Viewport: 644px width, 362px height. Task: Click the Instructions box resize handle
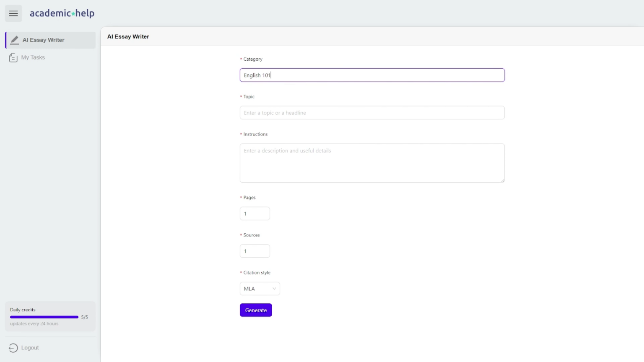coord(502,181)
